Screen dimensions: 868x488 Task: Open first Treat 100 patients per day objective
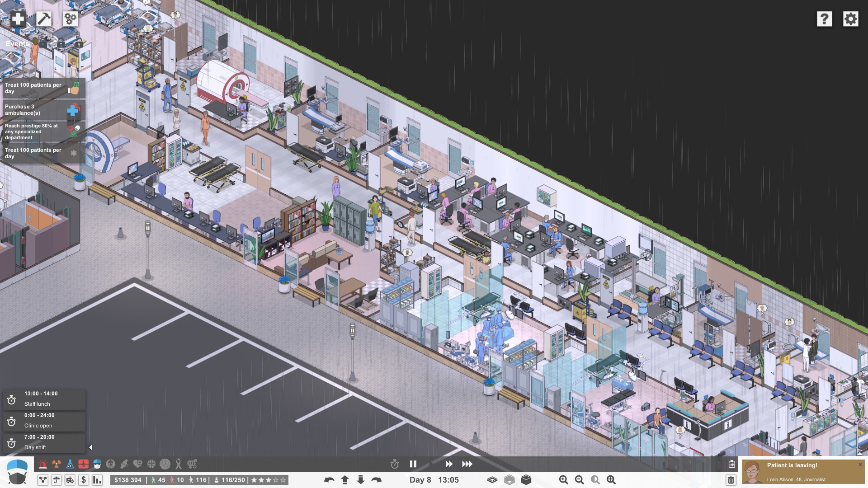(x=43, y=89)
